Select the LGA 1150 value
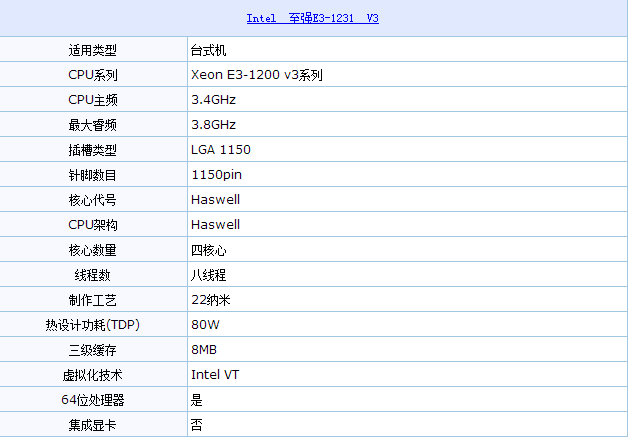 221,150
